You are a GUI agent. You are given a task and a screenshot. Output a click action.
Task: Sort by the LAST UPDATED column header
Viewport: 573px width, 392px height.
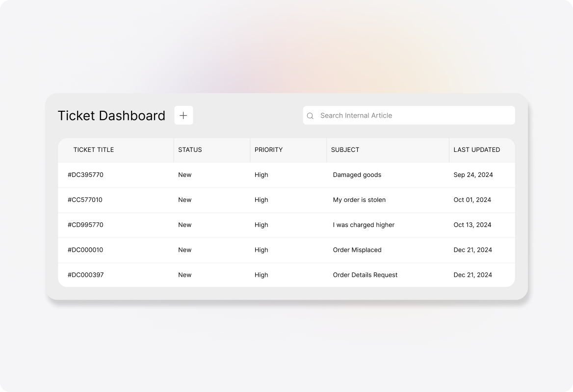coord(476,150)
